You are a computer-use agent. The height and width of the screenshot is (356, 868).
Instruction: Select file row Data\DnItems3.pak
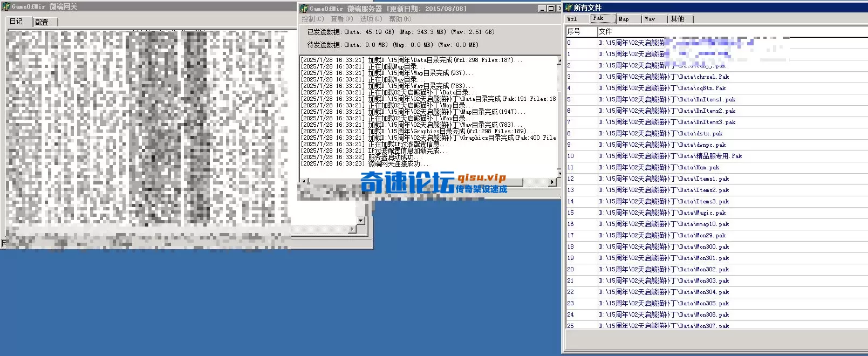click(716, 122)
